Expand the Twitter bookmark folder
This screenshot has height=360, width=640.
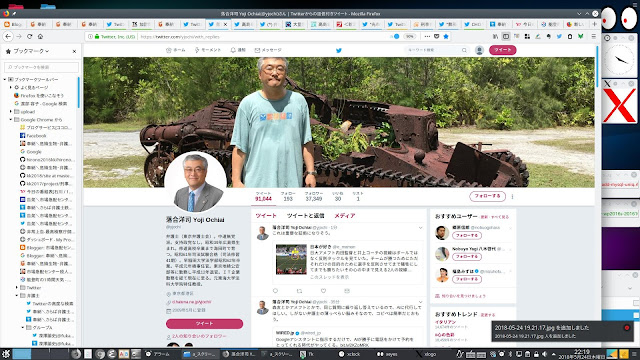pos(17,288)
